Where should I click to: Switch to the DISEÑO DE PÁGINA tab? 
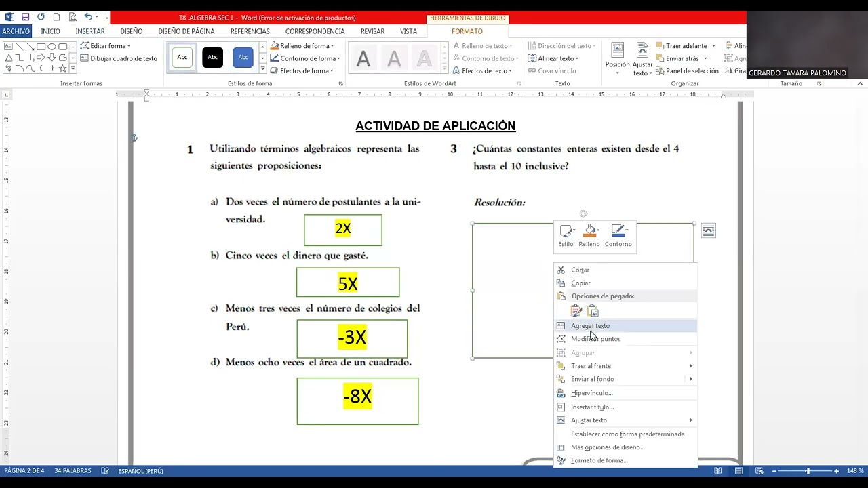pos(186,31)
